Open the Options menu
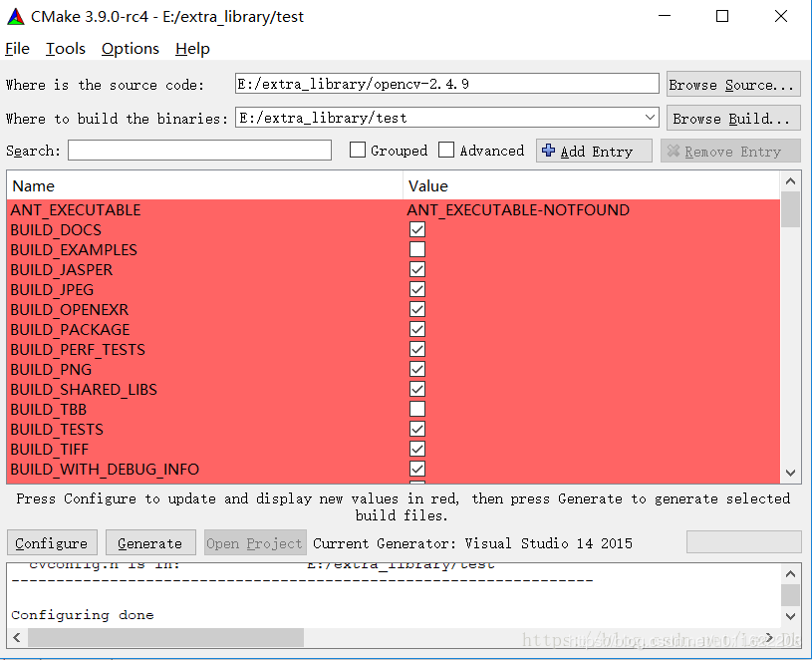812x660 pixels. [130, 49]
